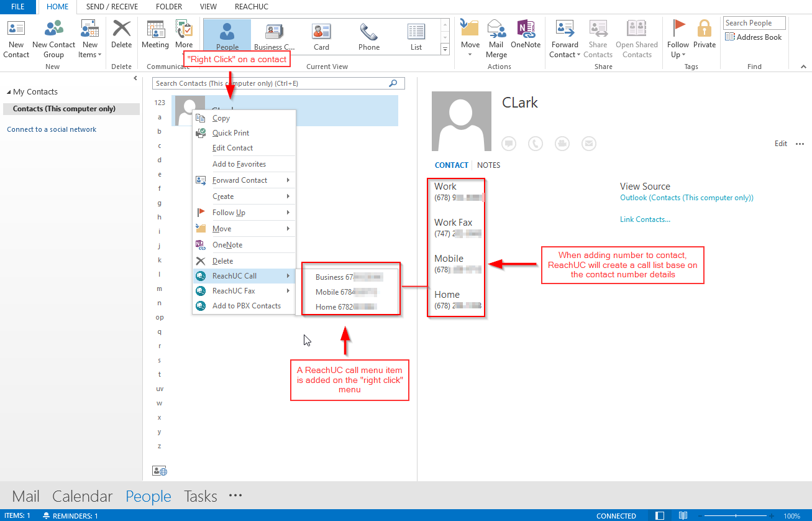
Task: Click the Delete ribbon button
Action: coord(122,34)
